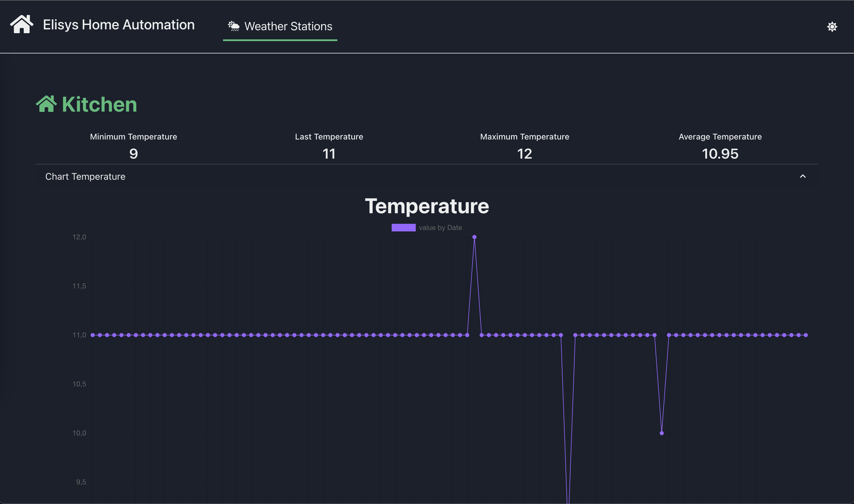
Task: Click the Elisys Home Automation title
Action: point(119,25)
